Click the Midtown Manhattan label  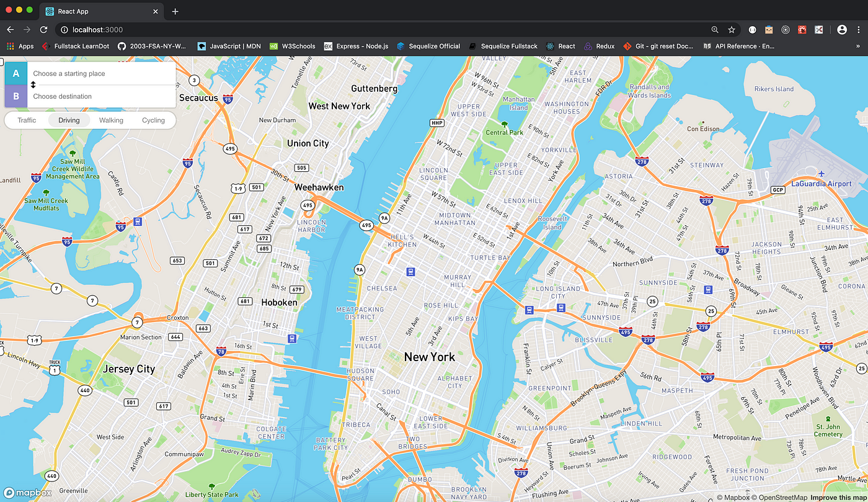pos(454,218)
